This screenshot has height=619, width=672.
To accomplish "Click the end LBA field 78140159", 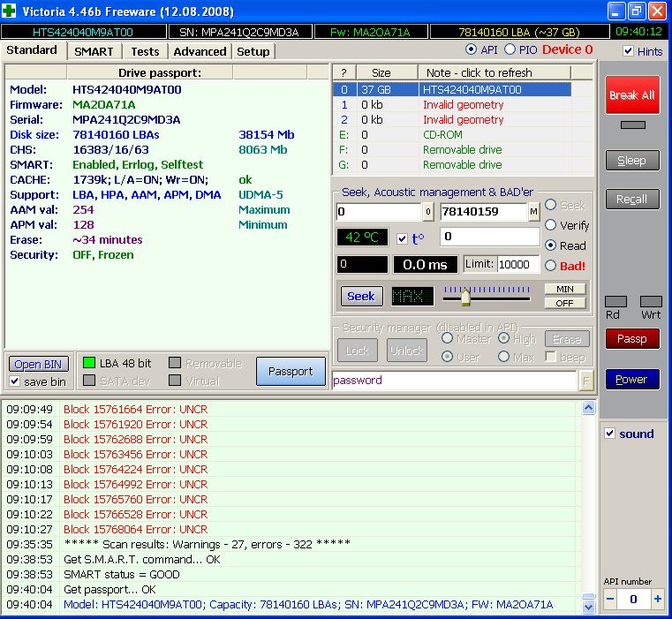I will tap(484, 212).
